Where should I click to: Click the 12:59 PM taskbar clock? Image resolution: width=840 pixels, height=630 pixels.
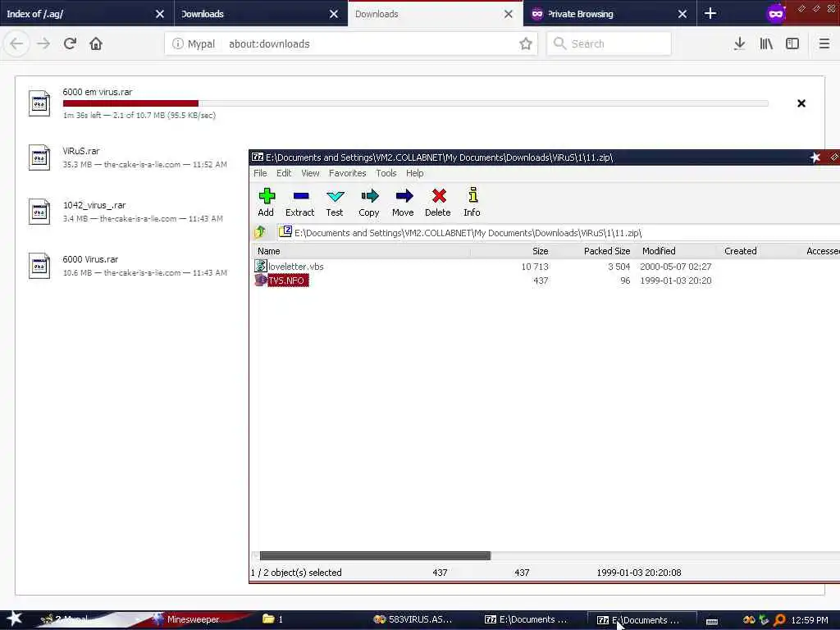pos(810,620)
